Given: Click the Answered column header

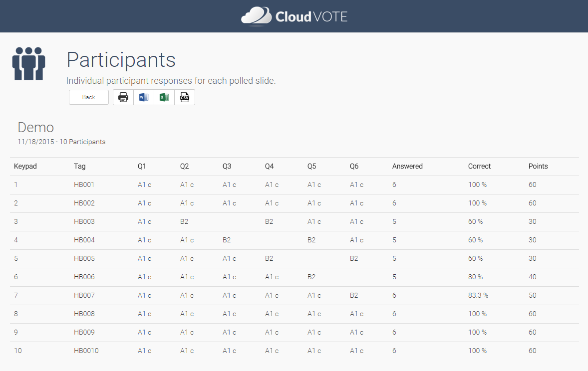Looking at the screenshot, I should pos(407,166).
